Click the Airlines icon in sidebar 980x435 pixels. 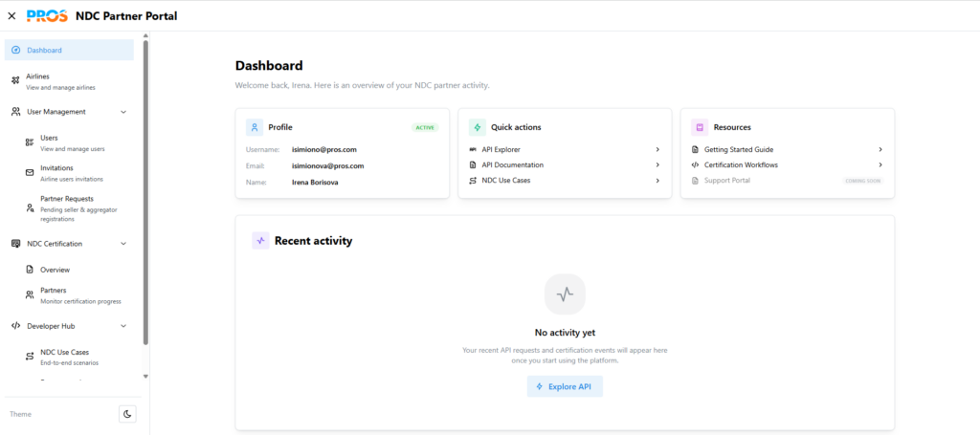[x=15, y=81]
